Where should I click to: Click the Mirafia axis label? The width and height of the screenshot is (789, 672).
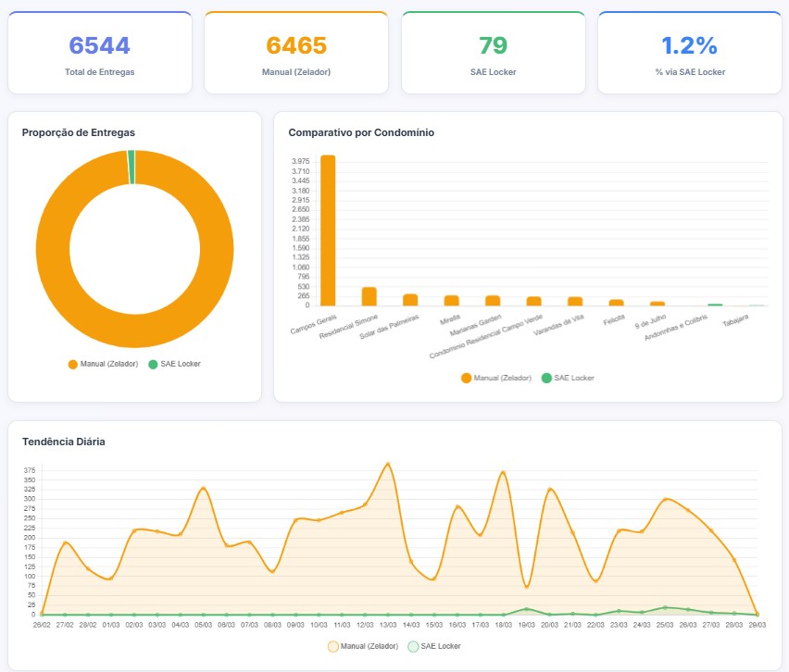450,319
